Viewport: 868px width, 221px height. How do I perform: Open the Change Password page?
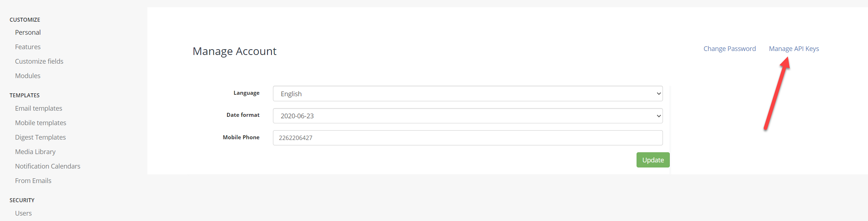pos(729,48)
